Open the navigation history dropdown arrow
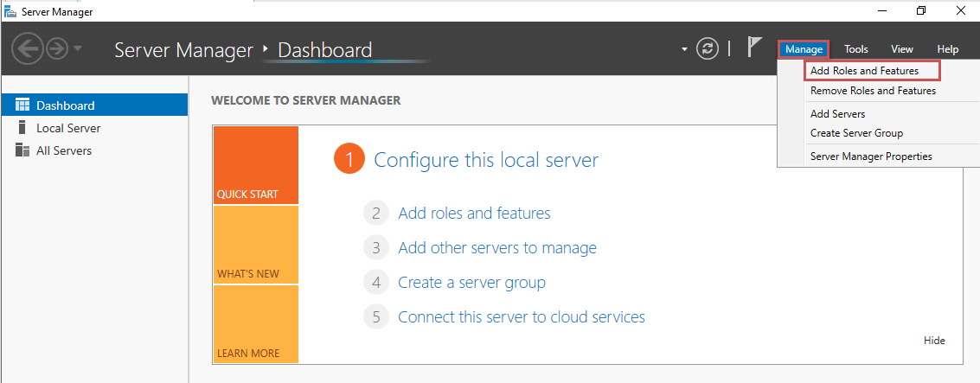The width and height of the screenshot is (980, 383). [x=78, y=48]
